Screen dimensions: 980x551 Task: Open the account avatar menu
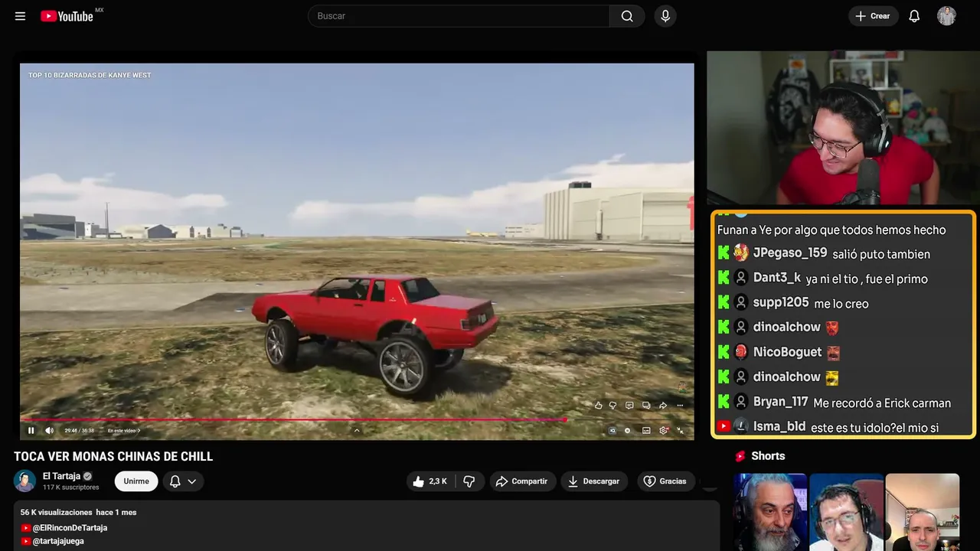[x=947, y=16]
